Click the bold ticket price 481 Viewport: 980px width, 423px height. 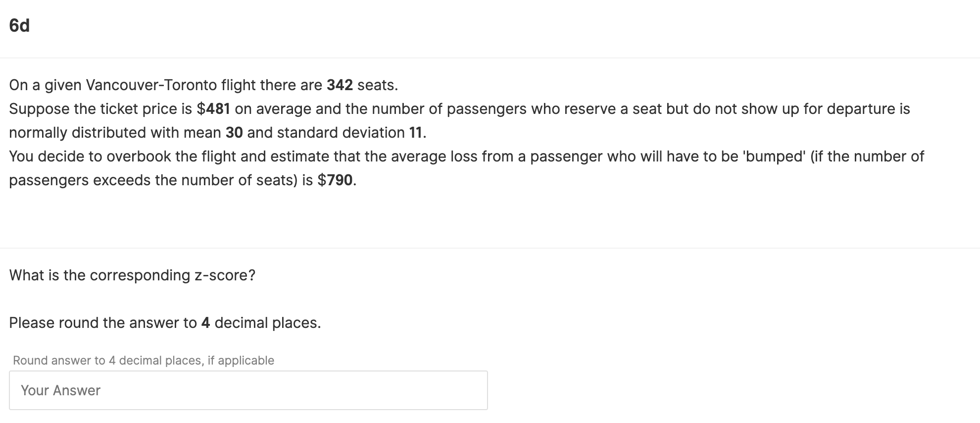coord(218,109)
